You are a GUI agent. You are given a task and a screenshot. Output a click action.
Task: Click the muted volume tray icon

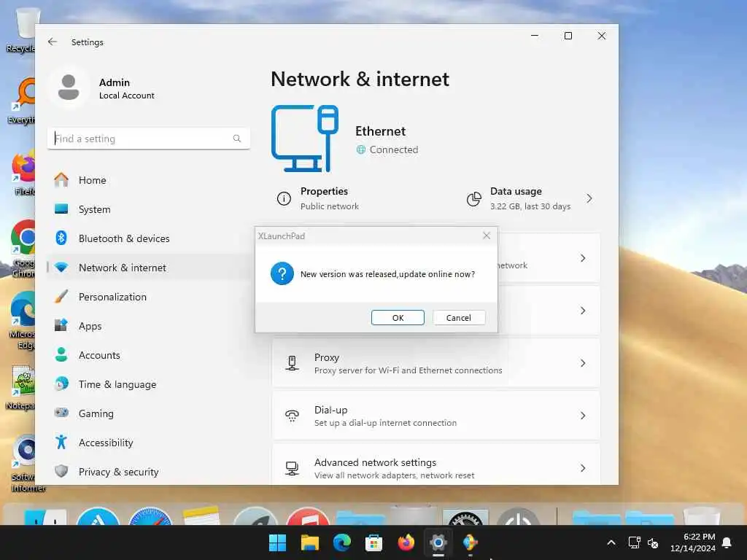point(653,542)
